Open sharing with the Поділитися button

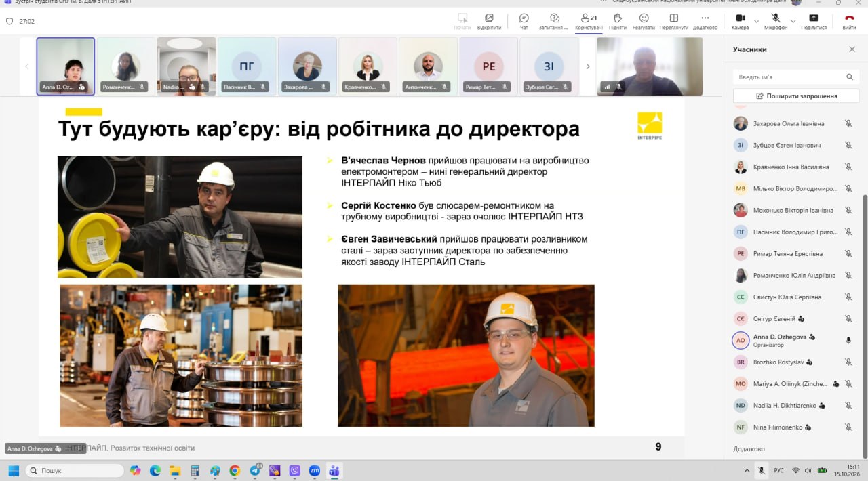tap(814, 21)
